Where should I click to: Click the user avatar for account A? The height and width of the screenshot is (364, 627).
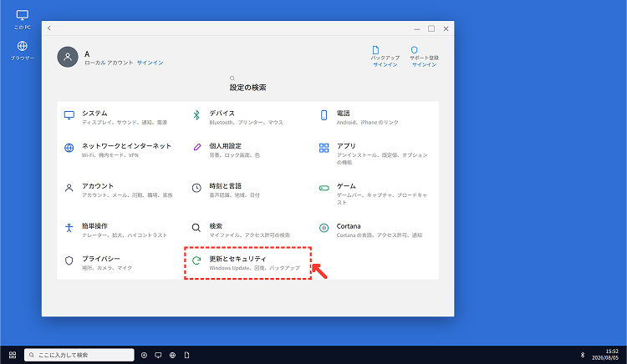[x=68, y=57]
